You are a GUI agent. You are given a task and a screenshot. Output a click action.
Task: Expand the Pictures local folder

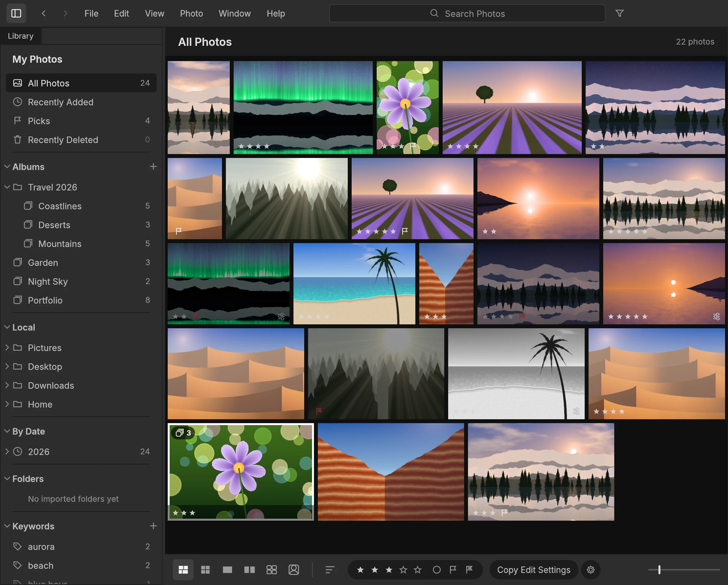pos(7,347)
